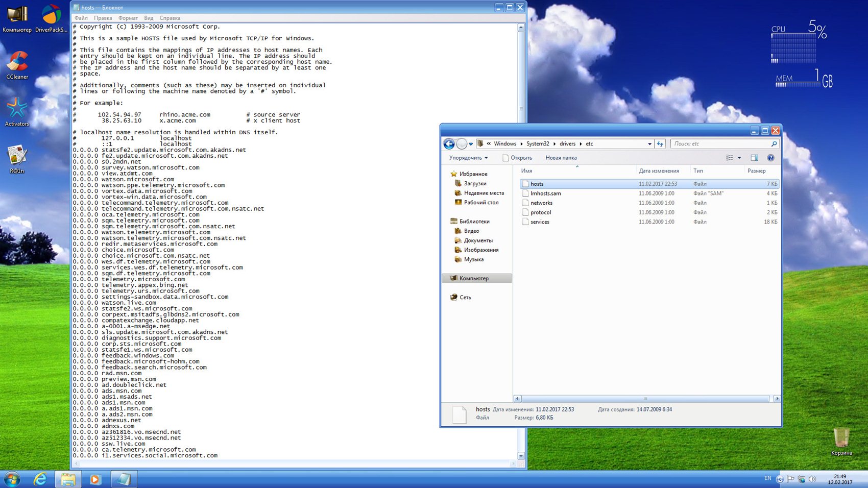Image resolution: width=868 pixels, height=488 pixels.
Task: Select the Корзина recycle bin icon
Action: [841, 442]
